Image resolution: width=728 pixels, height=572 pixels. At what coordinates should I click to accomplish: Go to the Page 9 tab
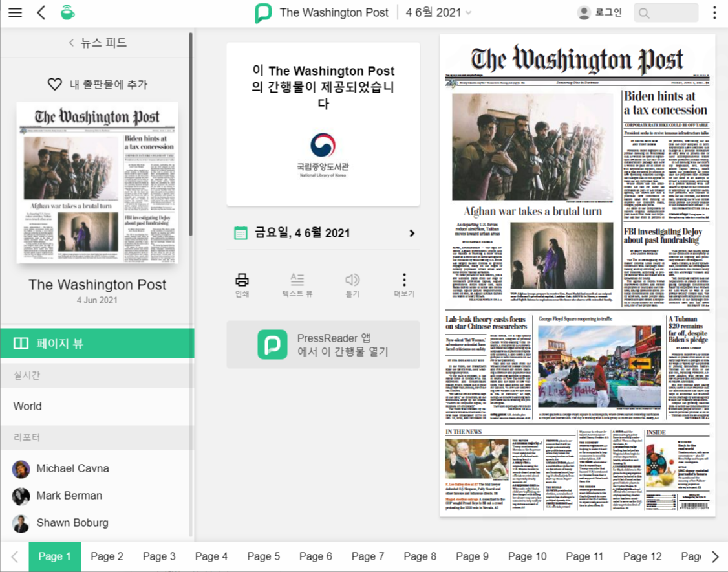click(x=472, y=556)
